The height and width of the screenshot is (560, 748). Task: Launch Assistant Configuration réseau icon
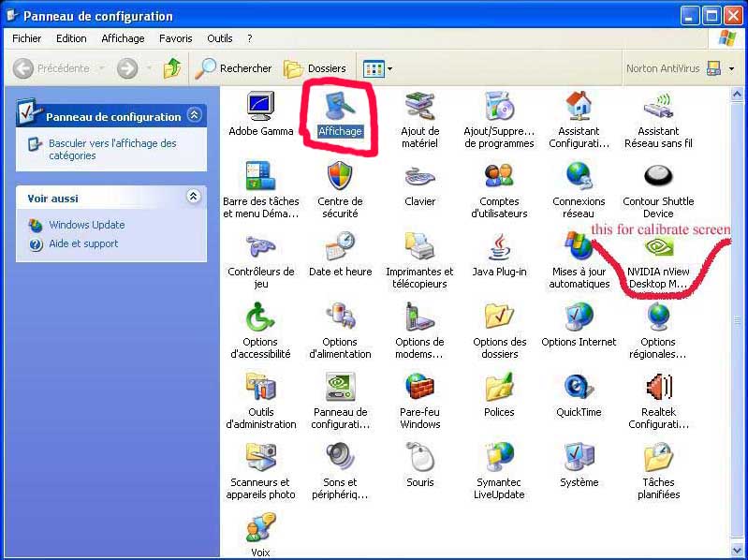[x=579, y=120]
